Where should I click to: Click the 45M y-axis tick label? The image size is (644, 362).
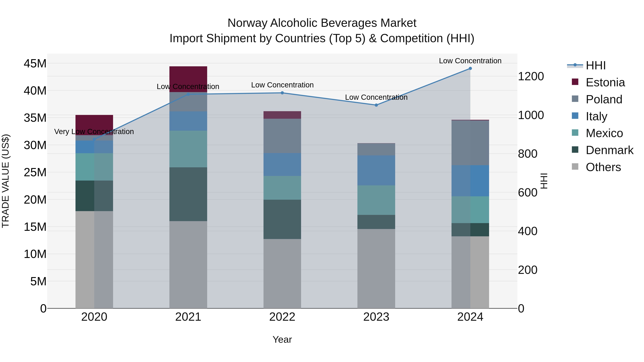click(35, 63)
